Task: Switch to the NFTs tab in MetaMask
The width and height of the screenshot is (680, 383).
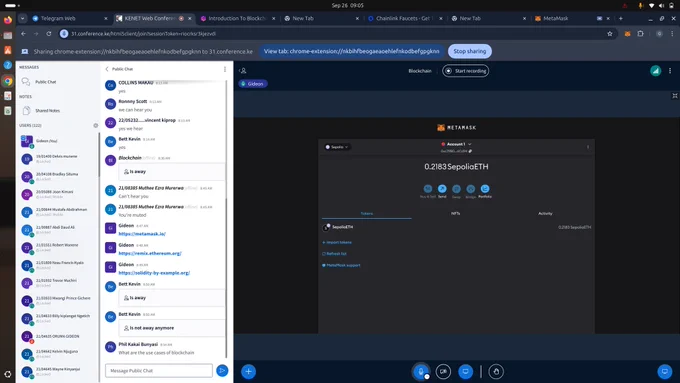Action: tap(455, 213)
